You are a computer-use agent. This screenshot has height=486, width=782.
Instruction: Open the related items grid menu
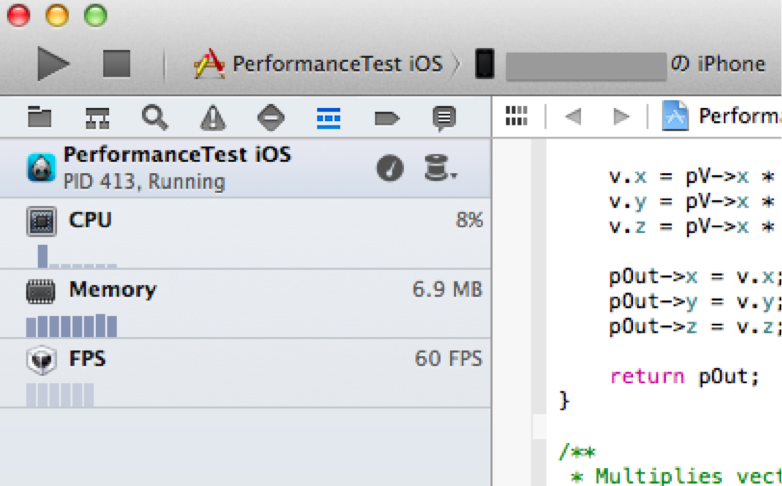pyautogui.click(x=516, y=116)
